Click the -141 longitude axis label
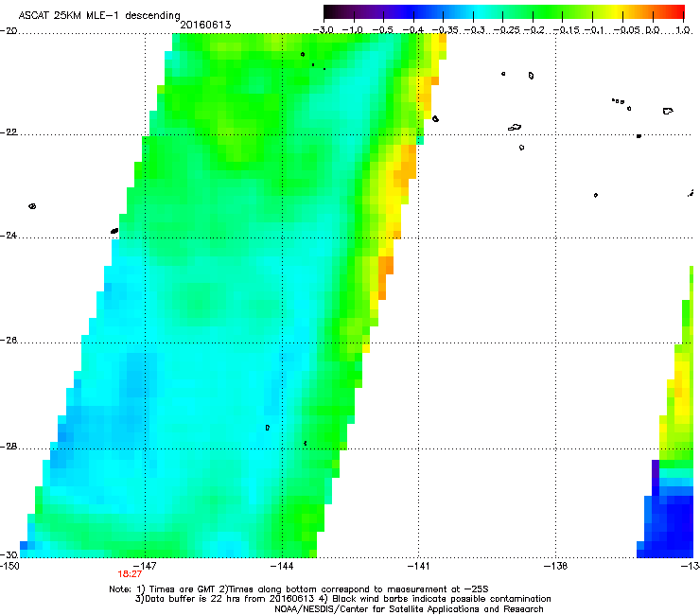The image size is (700, 615). [418, 566]
